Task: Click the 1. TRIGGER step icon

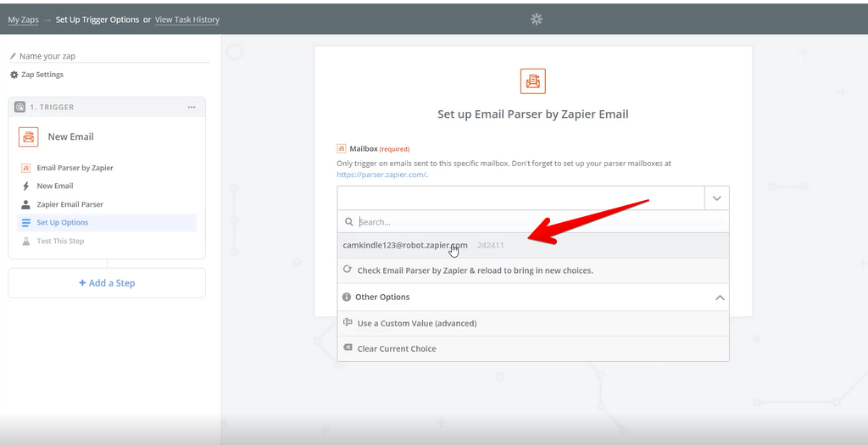Action: click(20, 107)
